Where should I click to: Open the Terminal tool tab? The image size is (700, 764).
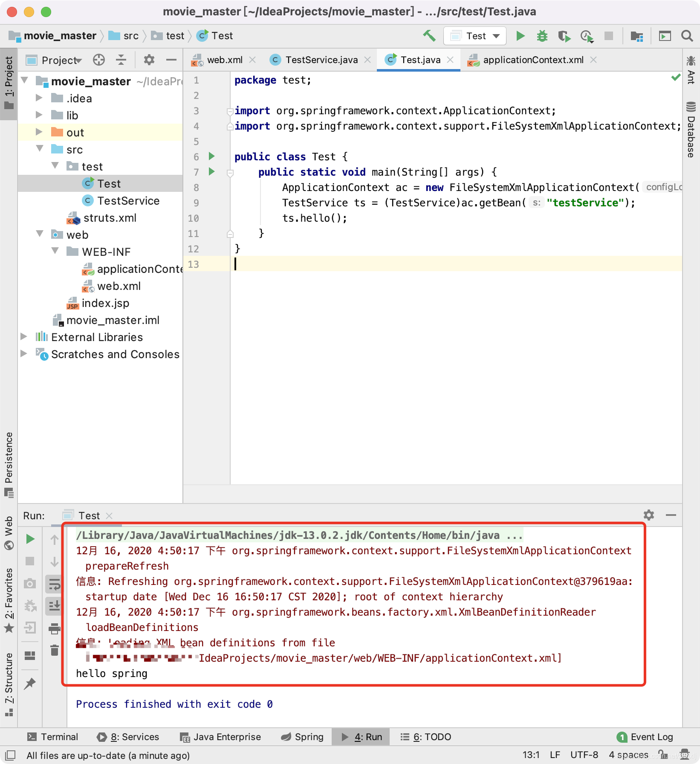point(53,737)
